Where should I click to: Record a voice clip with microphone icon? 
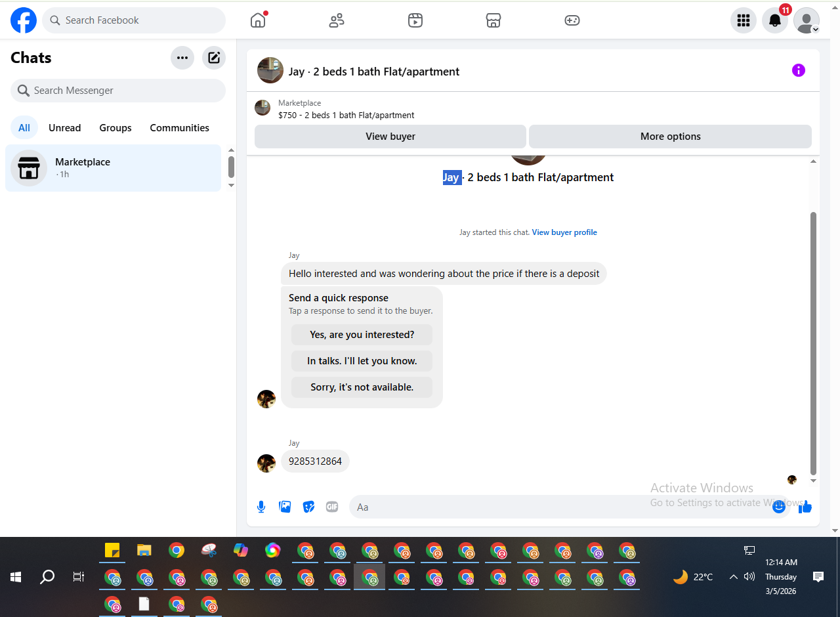[261, 507]
